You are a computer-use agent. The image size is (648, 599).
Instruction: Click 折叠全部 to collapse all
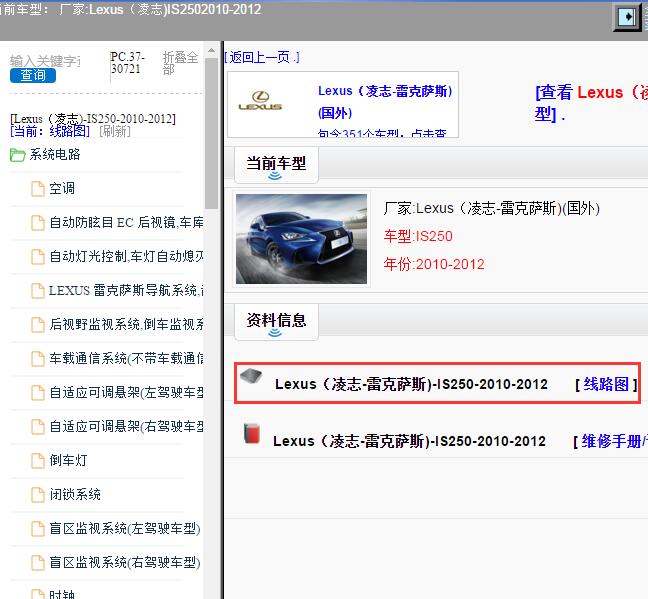pos(180,63)
